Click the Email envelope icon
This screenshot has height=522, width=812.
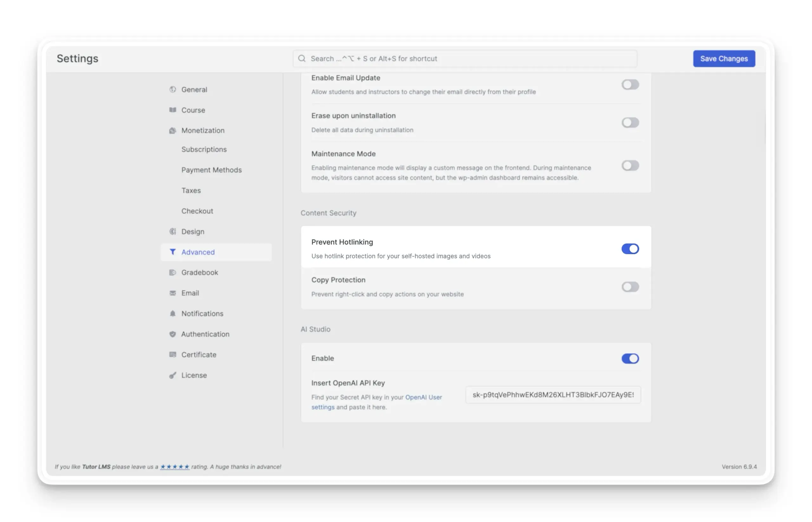click(x=173, y=293)
